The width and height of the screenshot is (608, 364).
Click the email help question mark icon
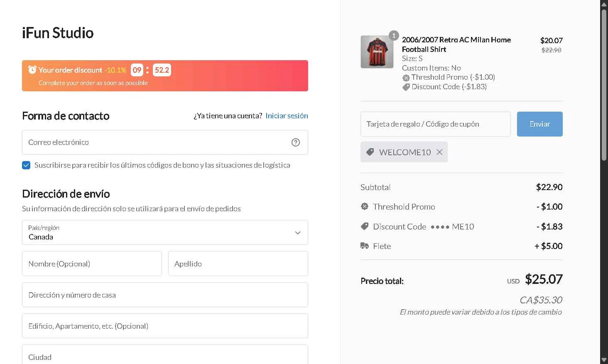(296, 142)
